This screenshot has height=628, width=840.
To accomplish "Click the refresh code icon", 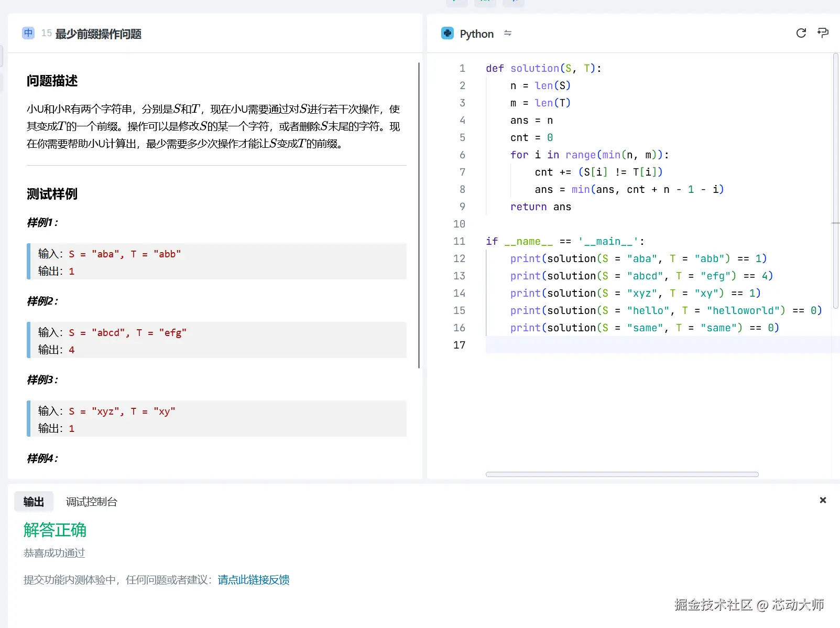I will click(801, 33).
